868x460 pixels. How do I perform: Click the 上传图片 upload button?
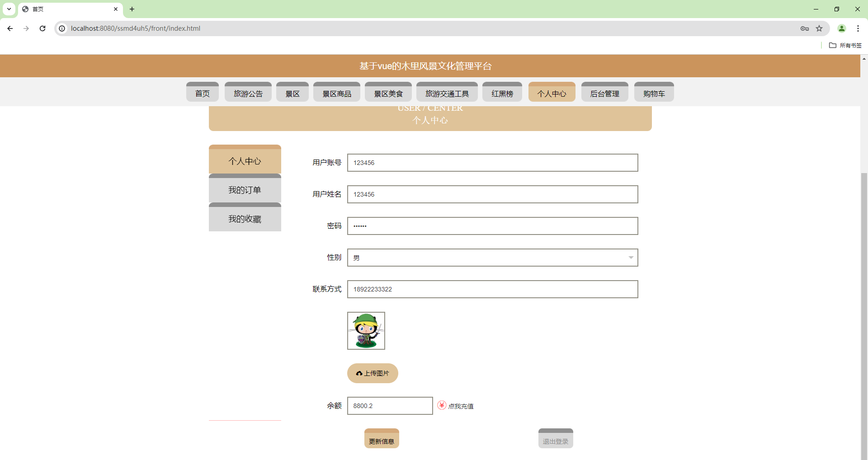(x=373, y=373)
